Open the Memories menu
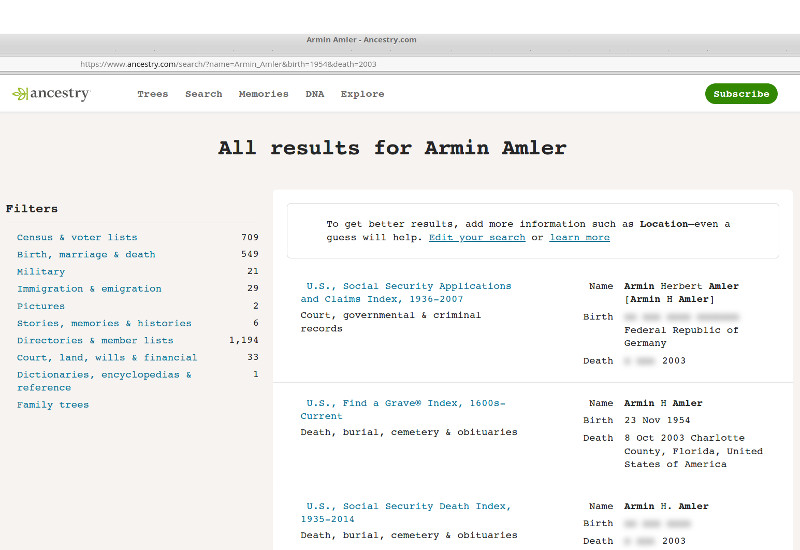Screen dimensions: 800x550 tap(263, 94)
